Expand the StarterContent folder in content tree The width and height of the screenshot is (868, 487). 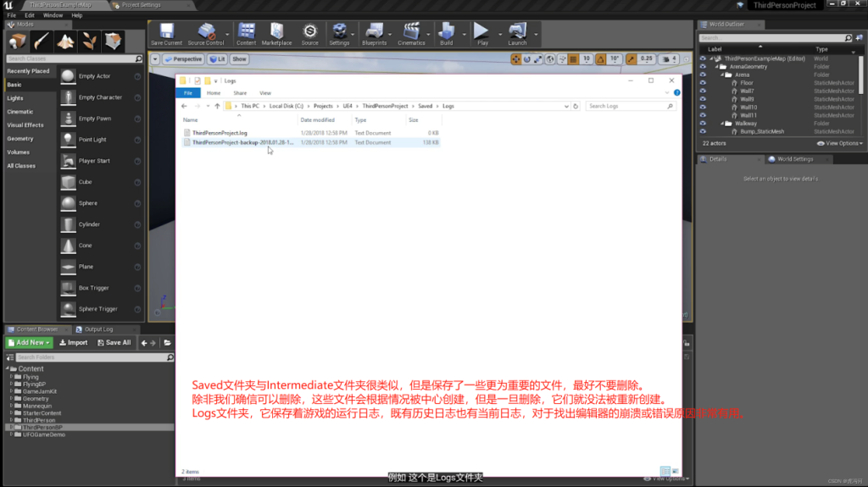[x=12, y=413]
